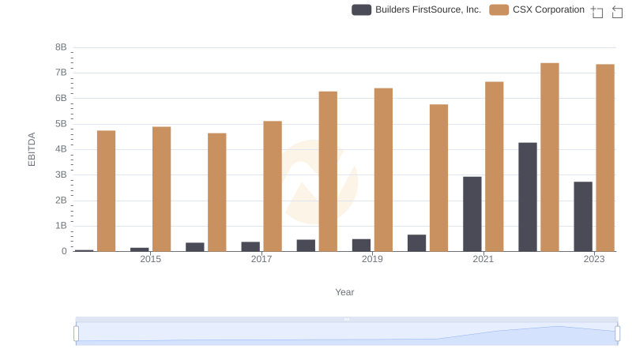632x364 pixels.
Task: Select the CSX Corporation bar for 2018
Action: coord(328,171)
